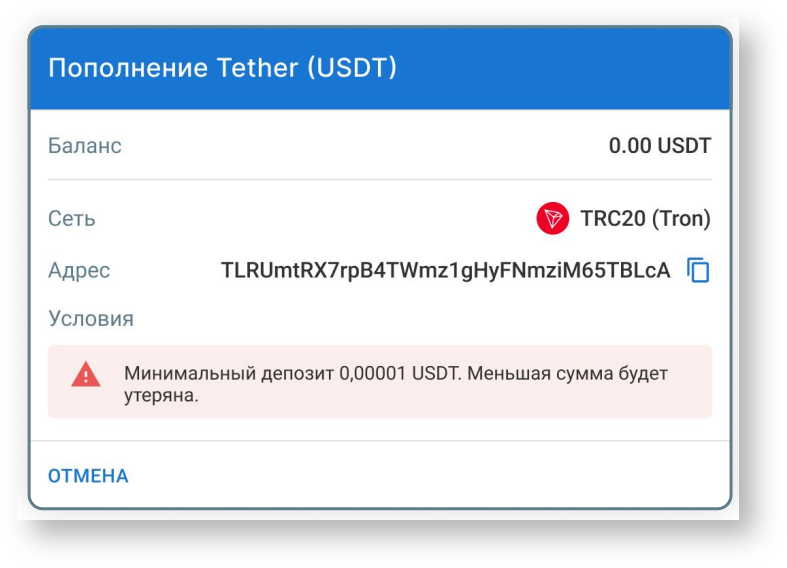
Task: Click the red warning triangle icon
Action: pos(86,375)
